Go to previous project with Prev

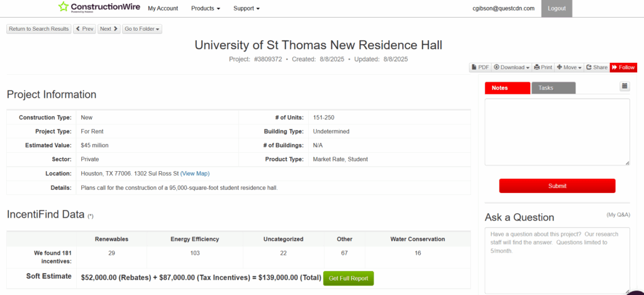(x=85, y=29)
